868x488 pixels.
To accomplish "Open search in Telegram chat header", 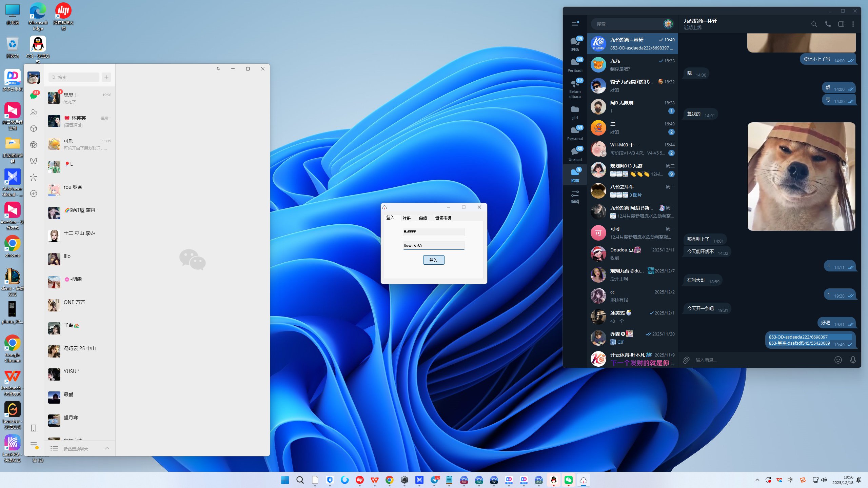I will pos(814,24).
